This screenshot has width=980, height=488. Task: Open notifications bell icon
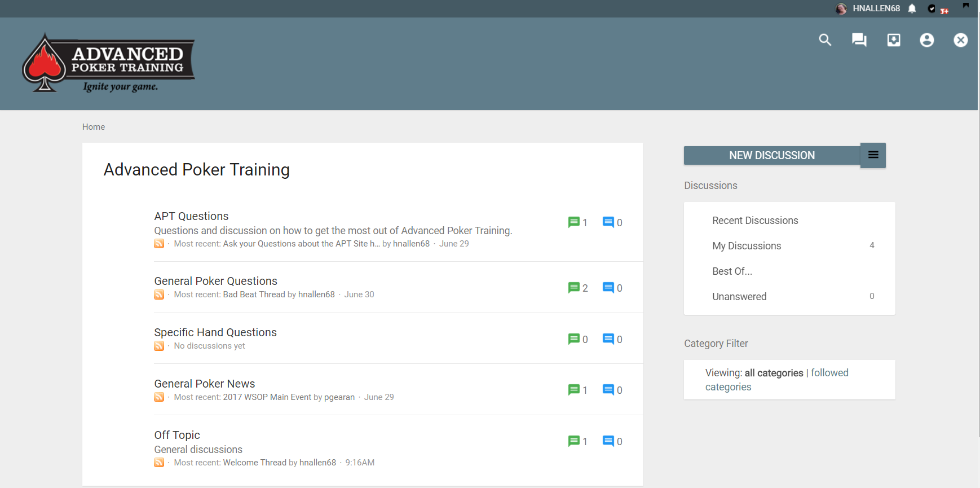tap(912, 8)
